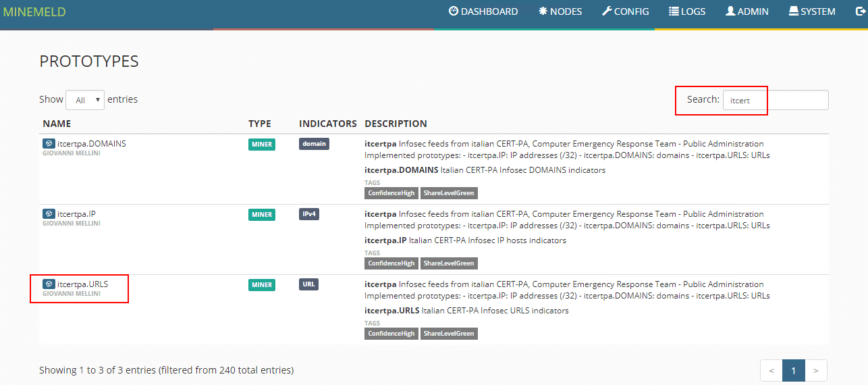This screenshot has height=385, width=868.
Task: Focus the Search input field
Action: pyautogui.click(x=775, y=100)
